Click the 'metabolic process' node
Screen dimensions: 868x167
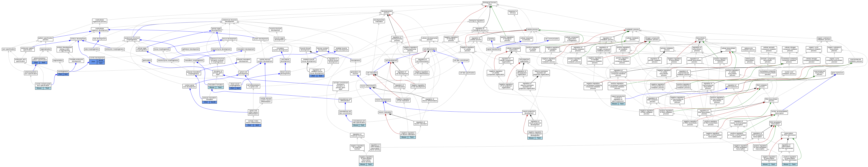tap(632, 30)
